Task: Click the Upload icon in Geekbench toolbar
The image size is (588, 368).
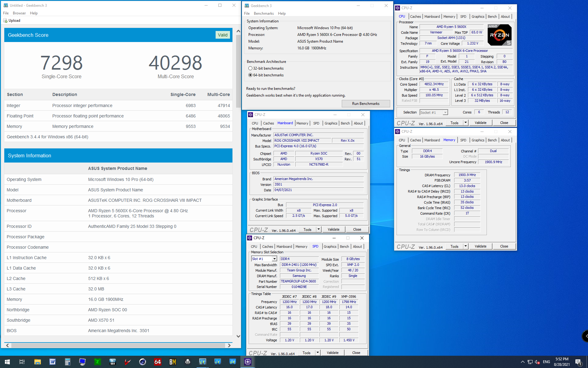Action: coord(5,21)
